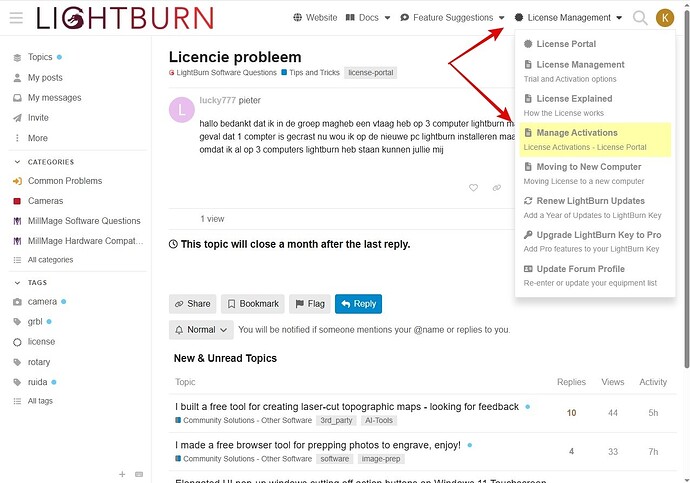This screenshot has width=690, height=483.
Task: Open lucky777's L avatar
Action: point(181,110)
